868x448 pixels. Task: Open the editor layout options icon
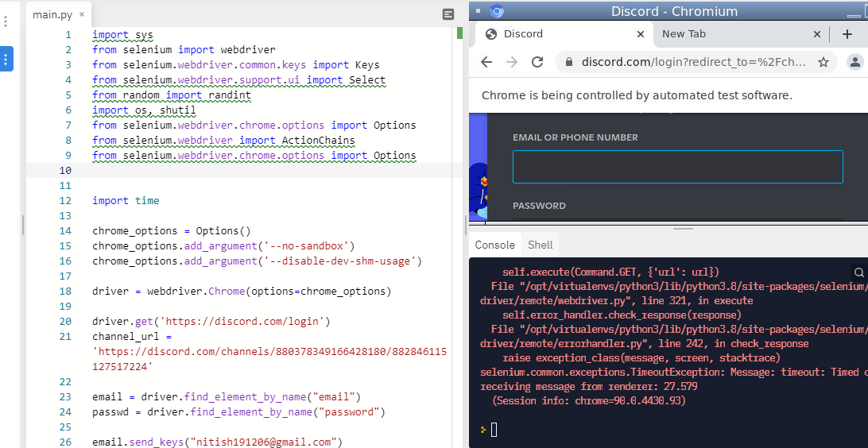[448, 15]
